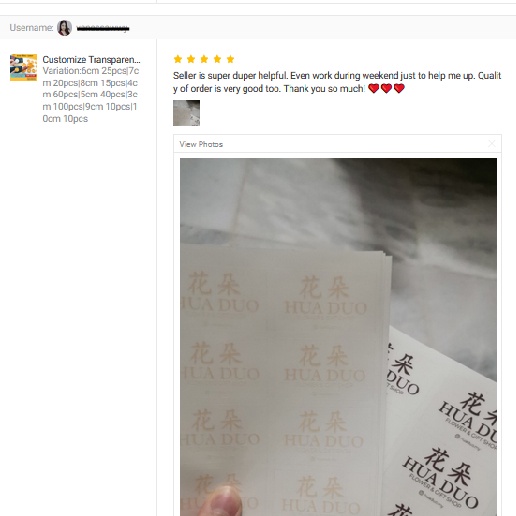Click the variation details text
Screen dimensions: 516x516
pyautogui.click(x=90, y=95)
